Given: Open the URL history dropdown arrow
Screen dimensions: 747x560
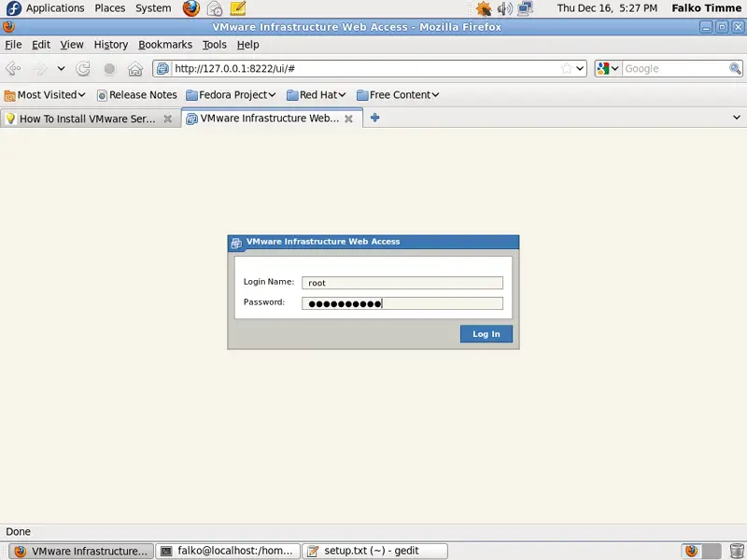Looking at the screenshot, I should click(580, 68).
